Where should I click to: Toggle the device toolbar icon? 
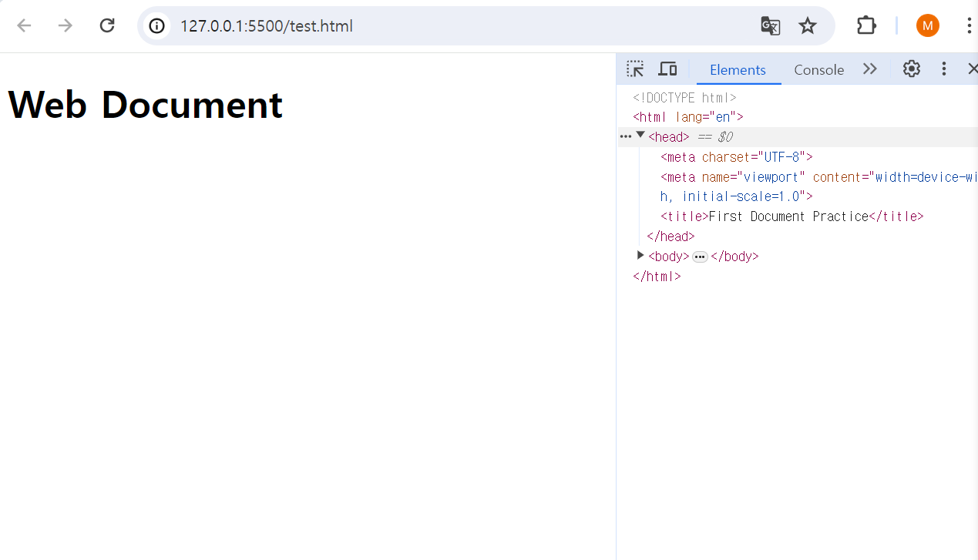click(667, 69)
